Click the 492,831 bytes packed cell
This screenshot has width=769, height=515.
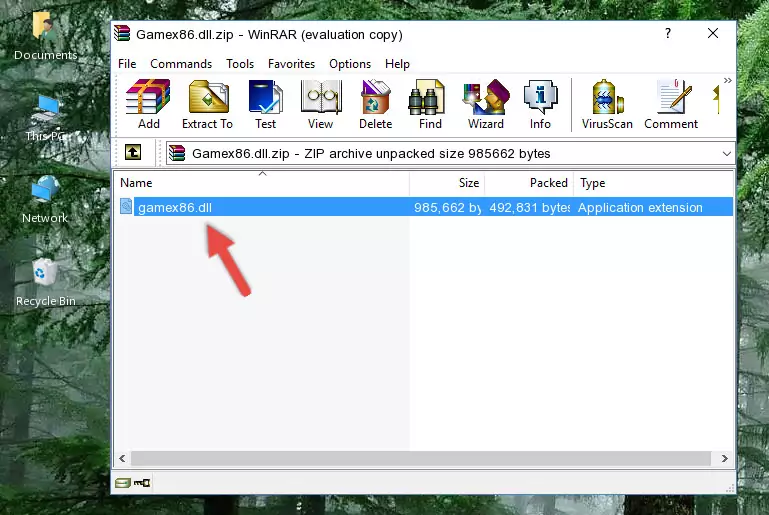[x=529, y=207]
